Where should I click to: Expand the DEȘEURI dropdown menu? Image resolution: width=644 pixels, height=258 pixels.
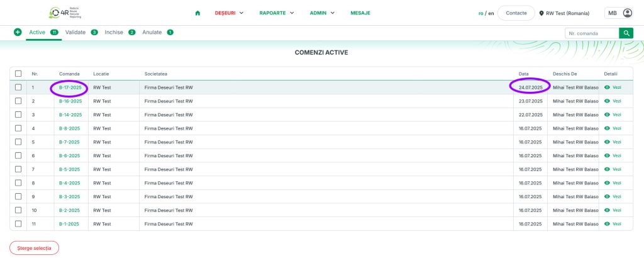tap(229, 13)
